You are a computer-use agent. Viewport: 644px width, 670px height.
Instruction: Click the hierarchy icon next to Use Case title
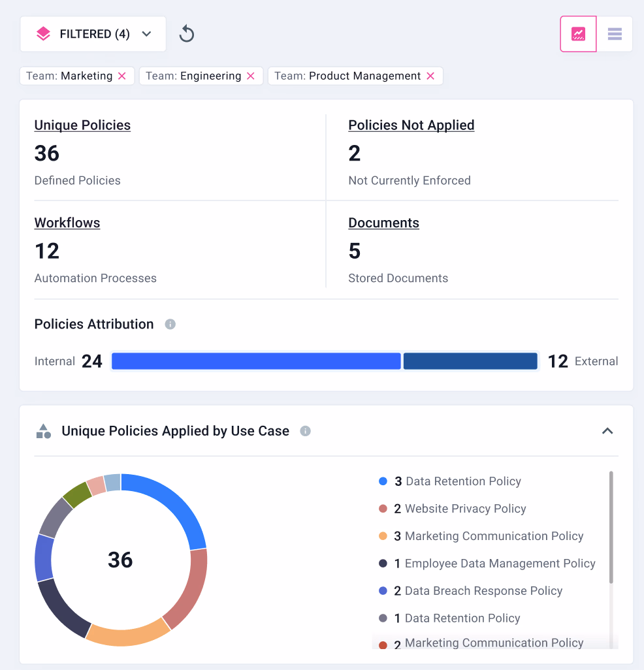click(x=42, y=430)
